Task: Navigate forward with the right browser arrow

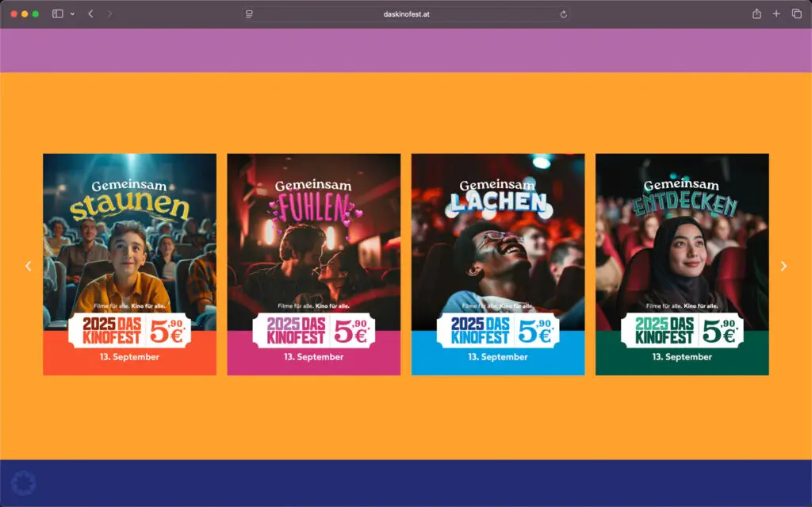Action: pos(110,13)
